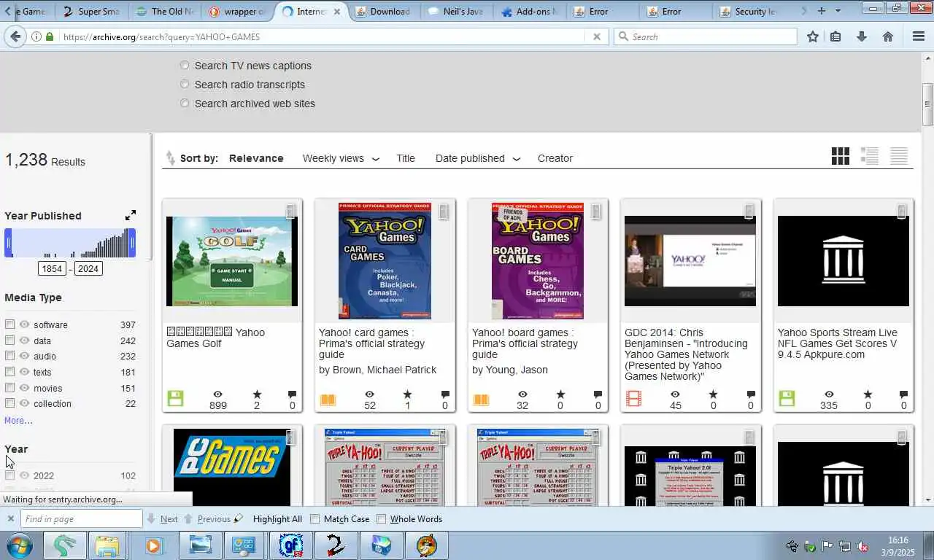934x560 pixels.
Task: Enable the Match Case checkbox
Action: (x=315, y=519)
